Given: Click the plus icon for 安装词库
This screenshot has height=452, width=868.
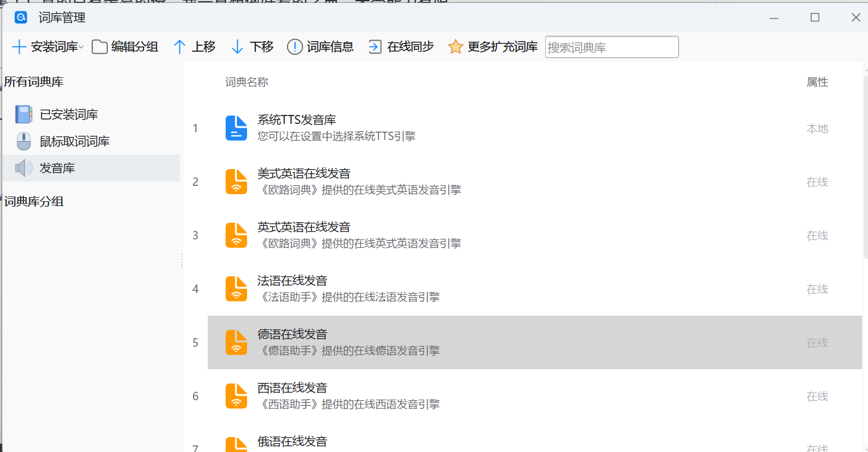Looking at the screenshot, I should coord(19,47).
